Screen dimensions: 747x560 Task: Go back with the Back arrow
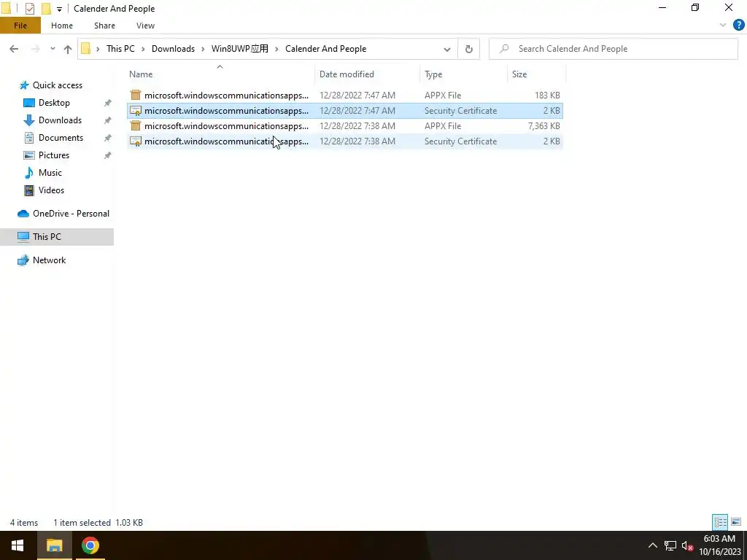pyautogui.click(x=14, y=49)
